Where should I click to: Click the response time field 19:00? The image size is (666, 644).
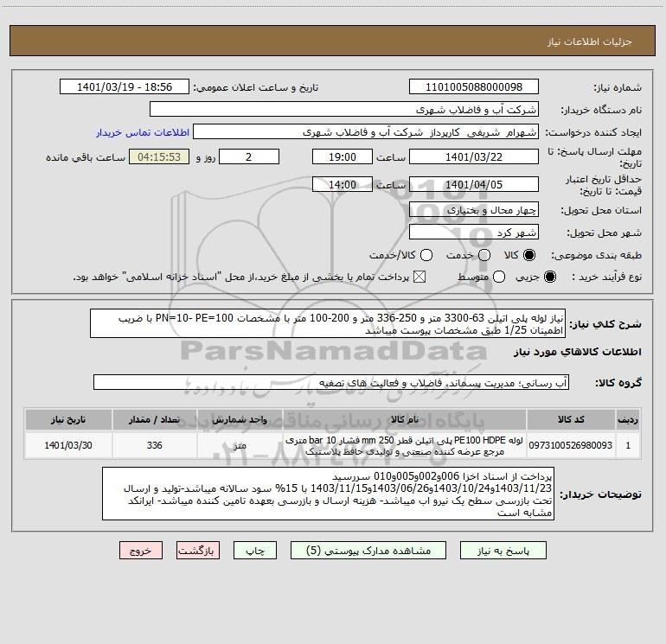coord(343,156)
